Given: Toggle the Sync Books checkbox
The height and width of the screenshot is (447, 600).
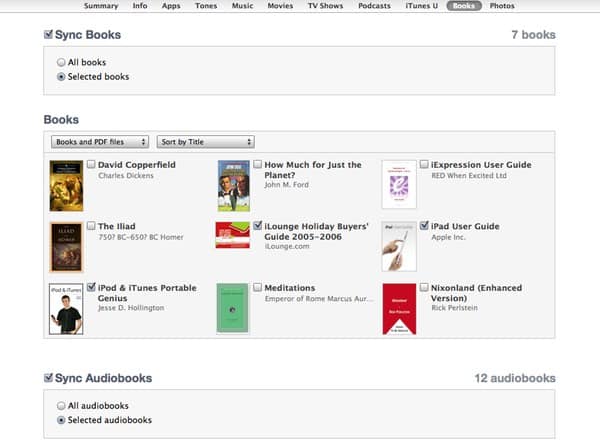Looking at the screenshot, I should [x=48, y=34].
